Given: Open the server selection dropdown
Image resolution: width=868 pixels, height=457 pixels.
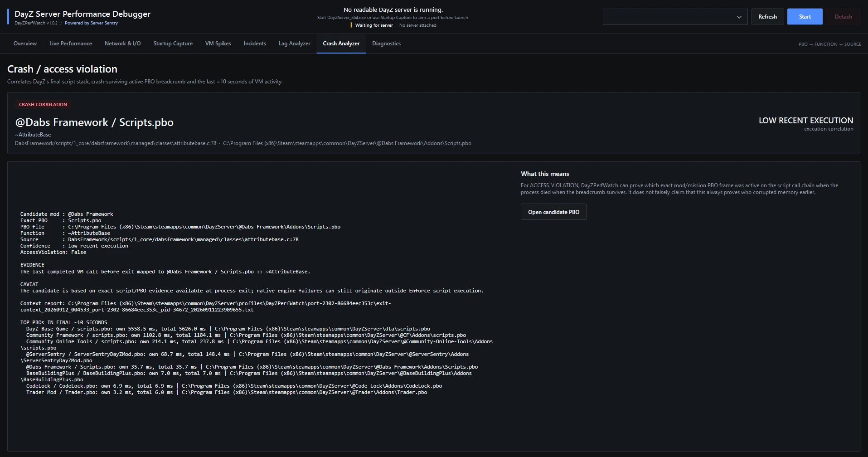Looking at the screenshot, I should coord(675,17).
